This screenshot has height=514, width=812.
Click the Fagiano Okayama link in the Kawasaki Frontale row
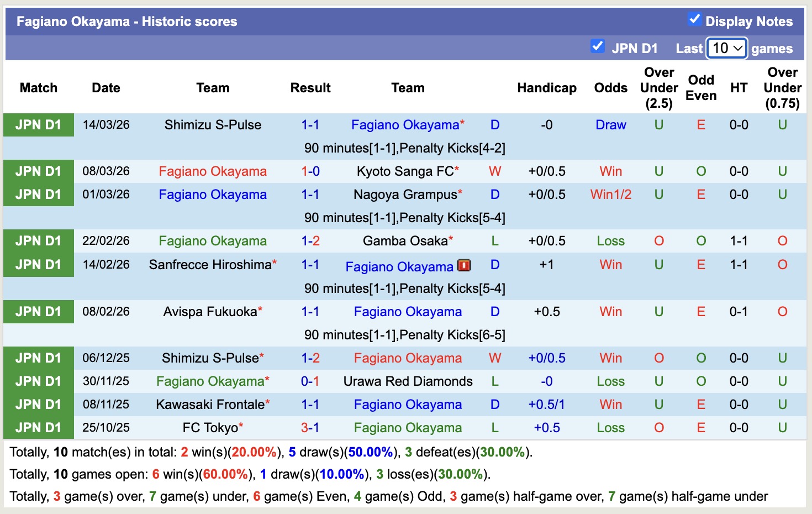pyautogui.click(x=408, y=404)
